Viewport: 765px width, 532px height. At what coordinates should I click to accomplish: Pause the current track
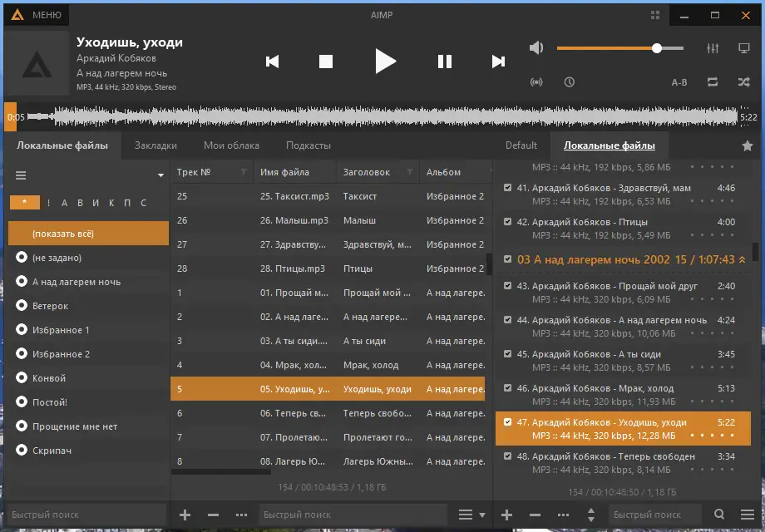(x=445, y=62)
